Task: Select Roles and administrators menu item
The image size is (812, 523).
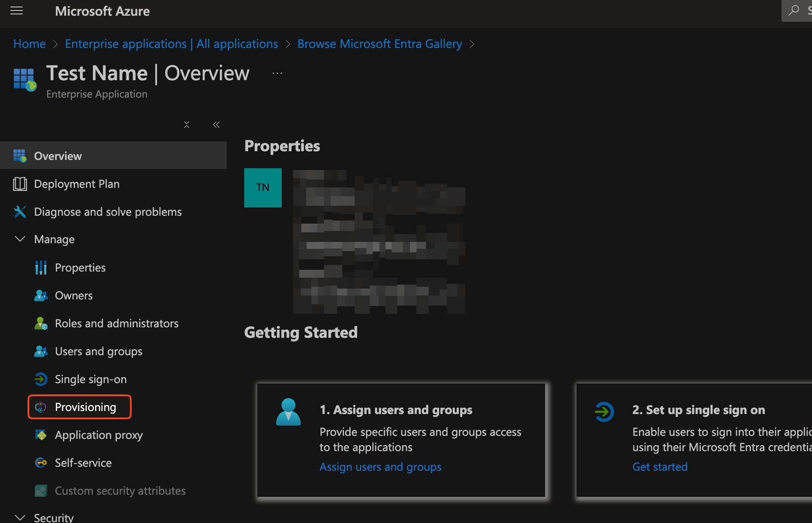Action: click(116, 323)
